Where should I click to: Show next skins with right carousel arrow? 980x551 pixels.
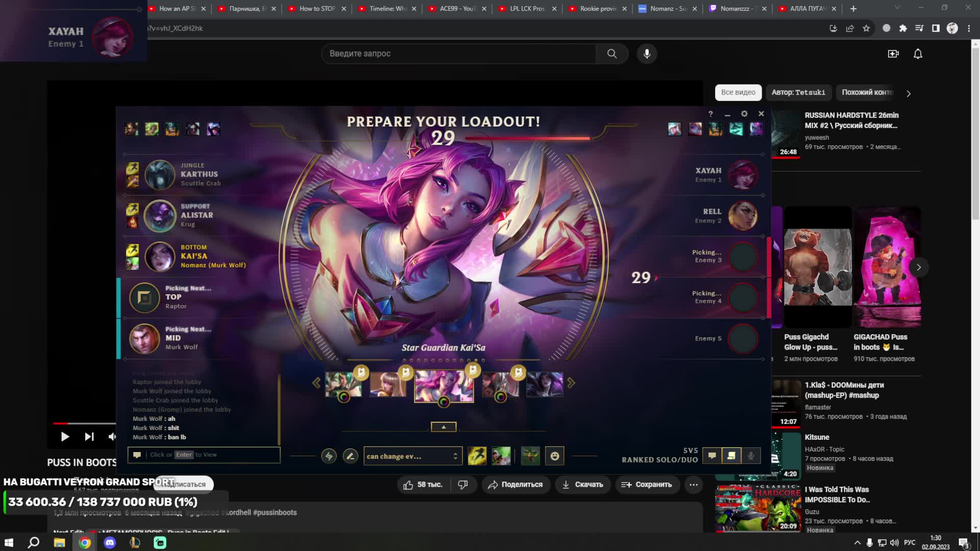[571, 383]
